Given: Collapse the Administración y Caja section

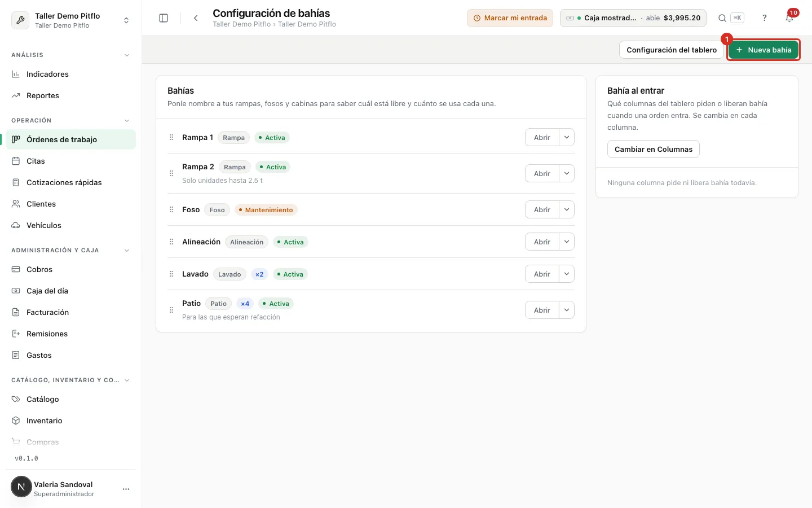Looking at the screenshot, I should (127, 251).
